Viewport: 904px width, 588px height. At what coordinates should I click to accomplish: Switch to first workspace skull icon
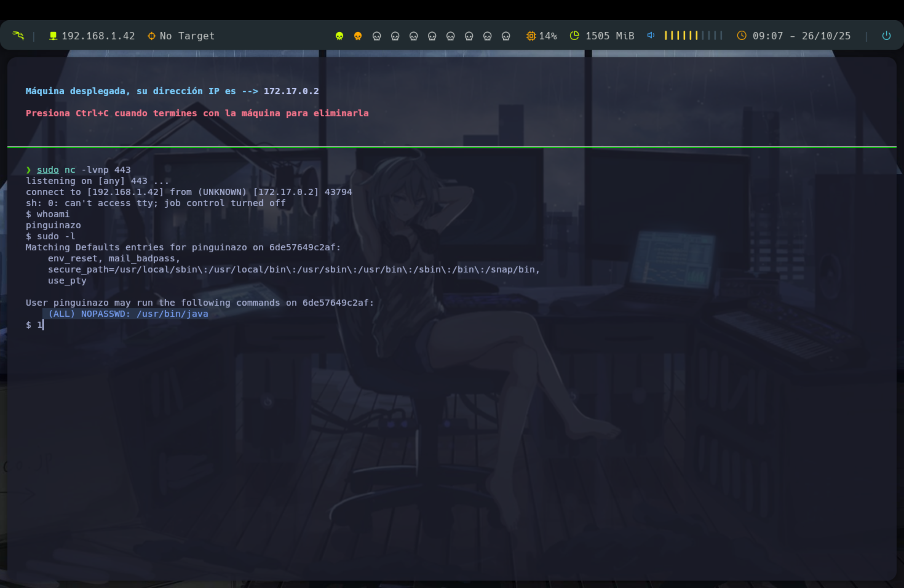(x=339, y=36)
